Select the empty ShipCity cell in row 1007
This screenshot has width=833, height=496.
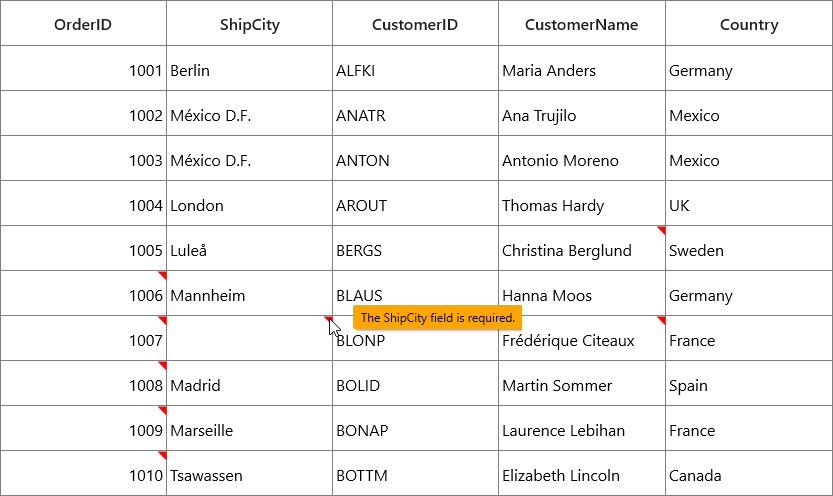(250, 339)
